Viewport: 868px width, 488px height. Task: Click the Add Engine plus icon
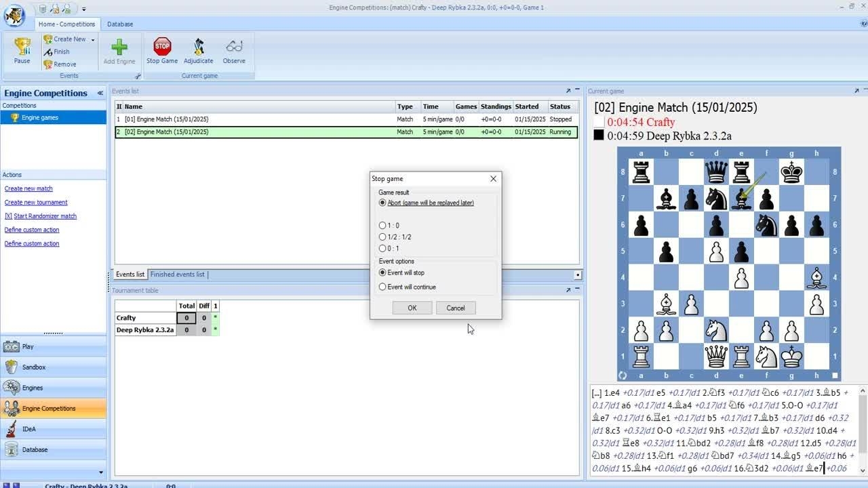coord(119,47)
